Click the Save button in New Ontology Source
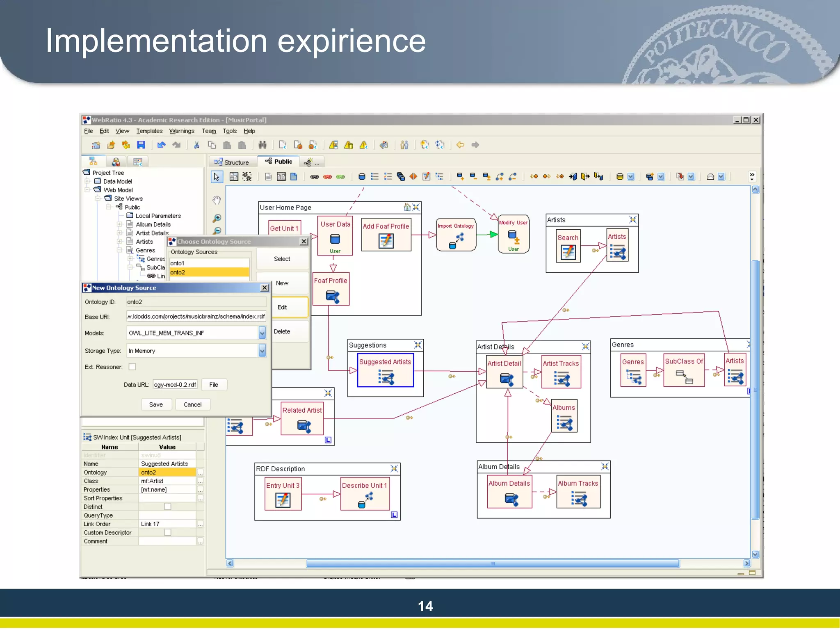 156,404
